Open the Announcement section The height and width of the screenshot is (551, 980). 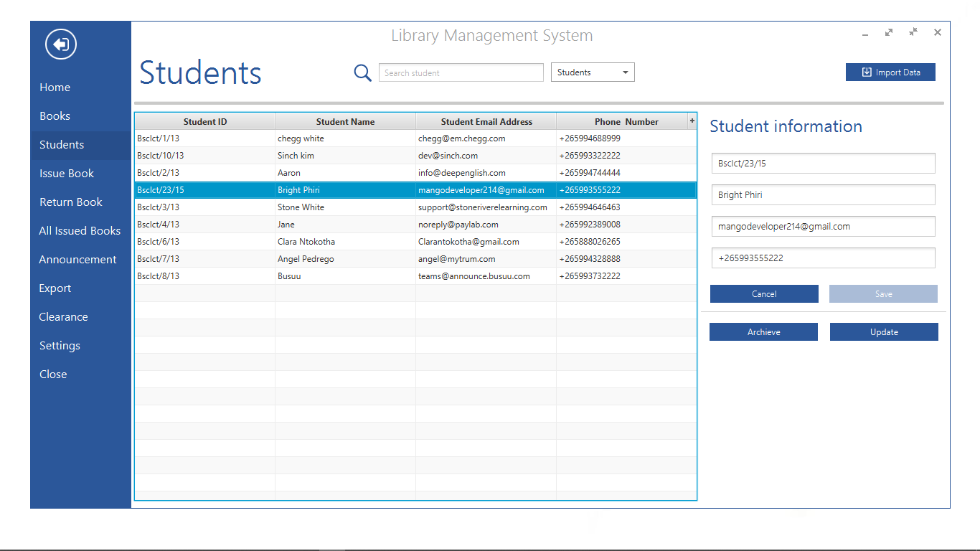[77, 259]
